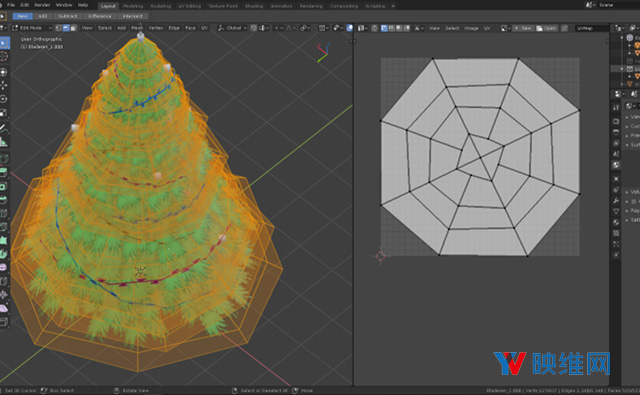Open the Image menu in UV editor
This screenshot has width=640, height=395.
[471, 28]
